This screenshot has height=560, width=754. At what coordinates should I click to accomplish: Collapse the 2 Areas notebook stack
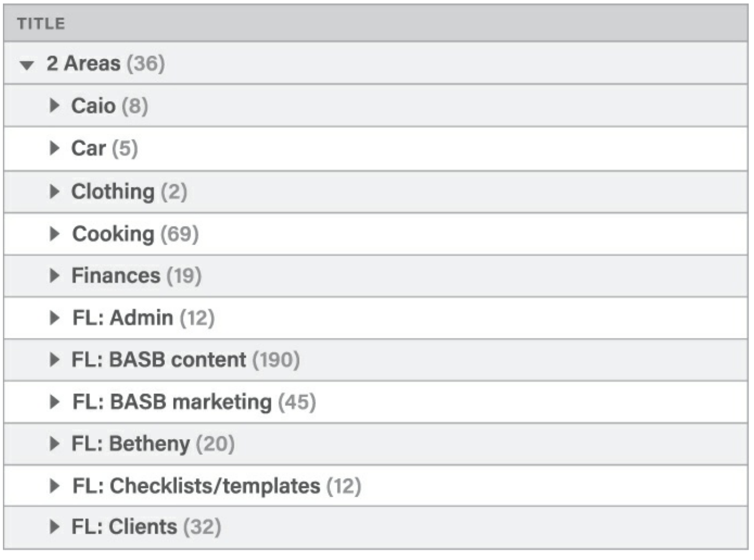[27, 64]
